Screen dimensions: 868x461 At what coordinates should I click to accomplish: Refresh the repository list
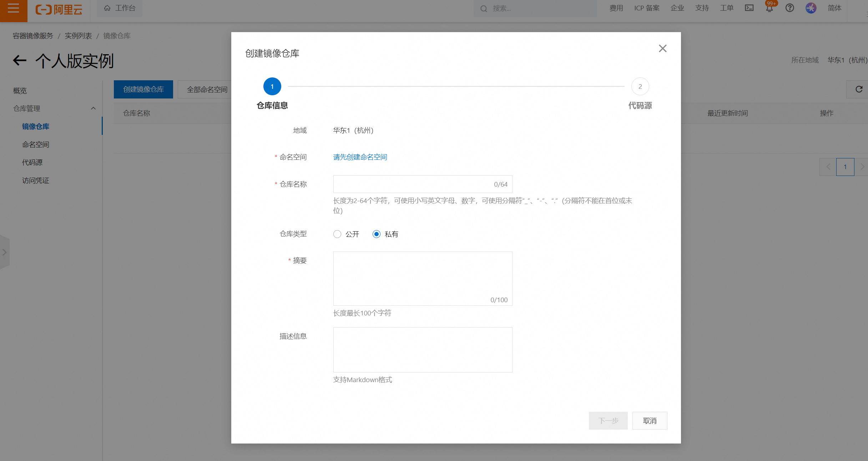(x=859, y=89)
